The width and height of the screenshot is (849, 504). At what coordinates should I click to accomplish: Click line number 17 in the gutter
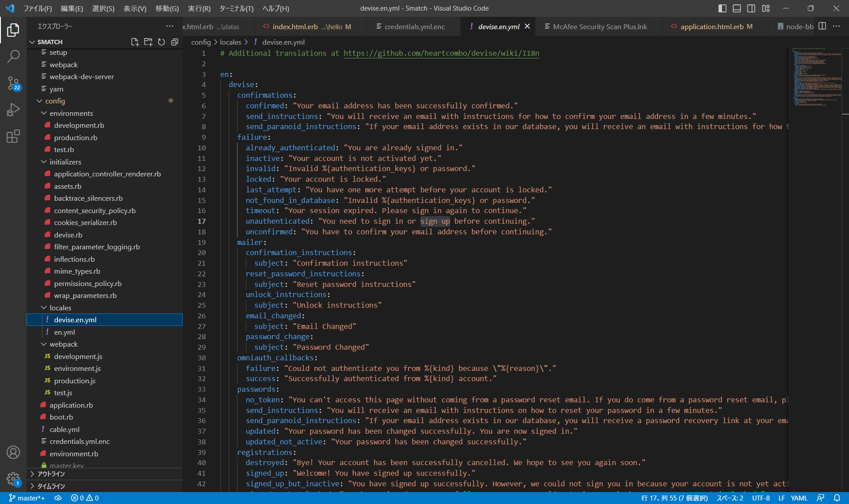(x=202, y=221)
